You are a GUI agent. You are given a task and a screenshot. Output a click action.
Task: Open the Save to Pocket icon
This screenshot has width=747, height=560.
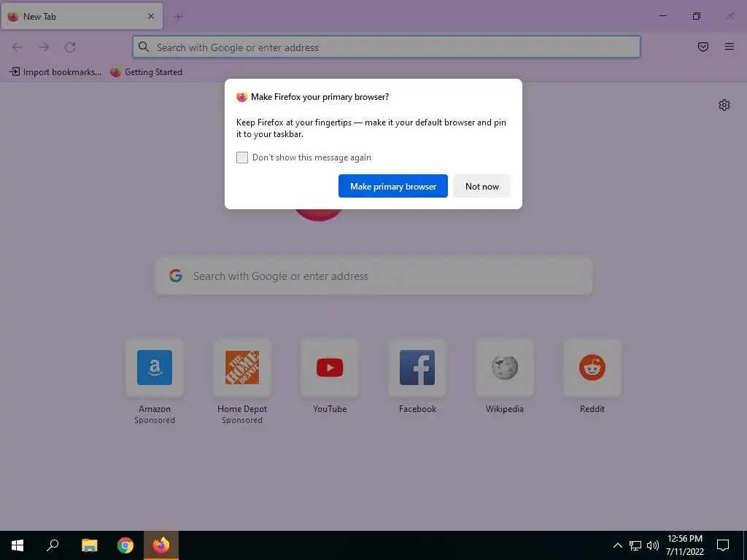point(703,47)
